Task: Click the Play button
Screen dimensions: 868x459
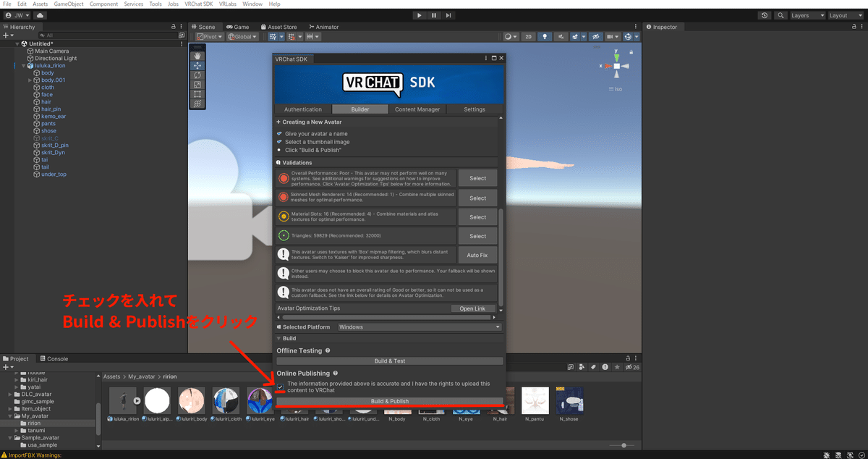Action: click(420, 15)
